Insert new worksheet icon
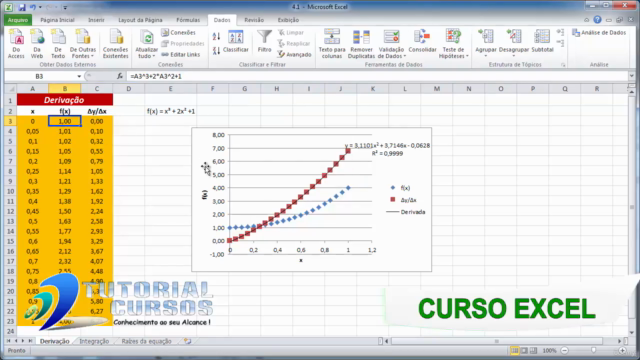 187,341
